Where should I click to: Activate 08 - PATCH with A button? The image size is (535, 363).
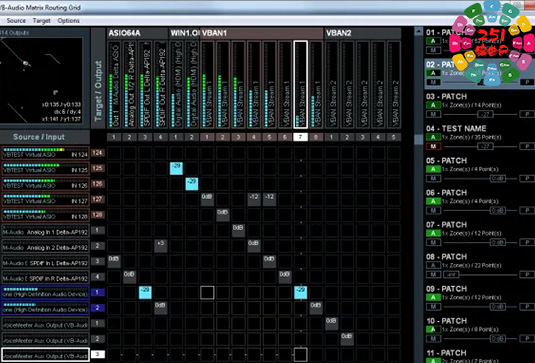point(433,265)
